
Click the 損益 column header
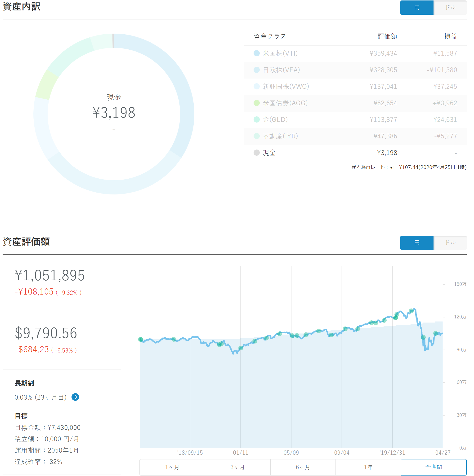(x=450, y=36)
